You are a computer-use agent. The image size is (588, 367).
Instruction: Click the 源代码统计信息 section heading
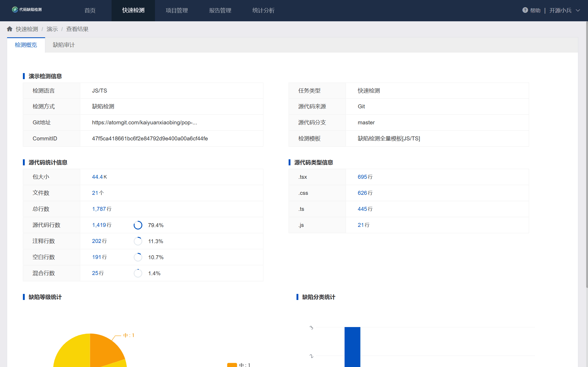(48, 162)
